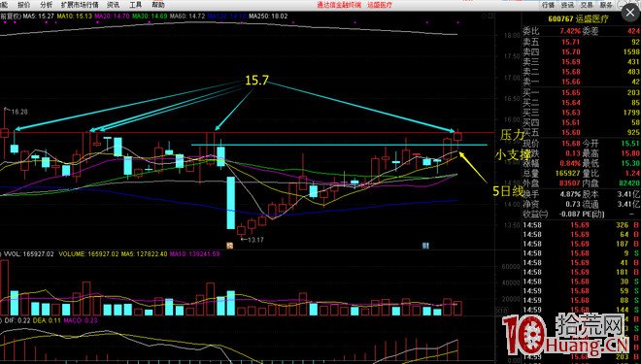
Task: Click the red 运盛医疗 title text
Action: (x=380, y=5)
